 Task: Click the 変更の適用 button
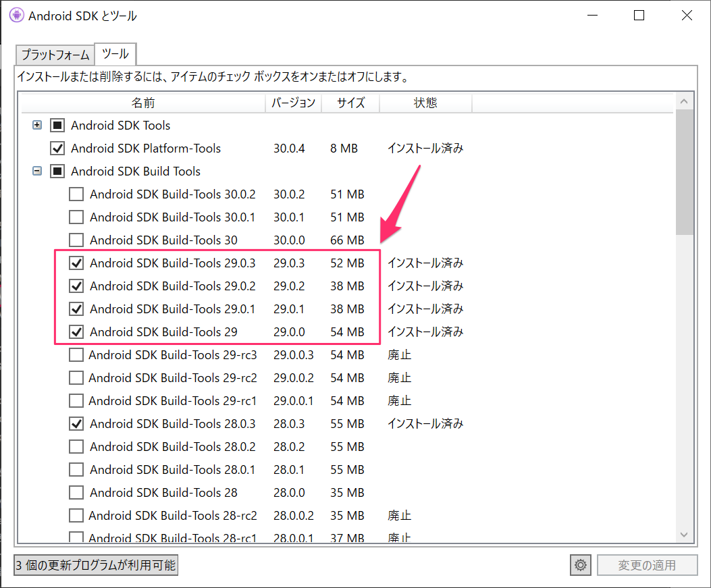647,565
